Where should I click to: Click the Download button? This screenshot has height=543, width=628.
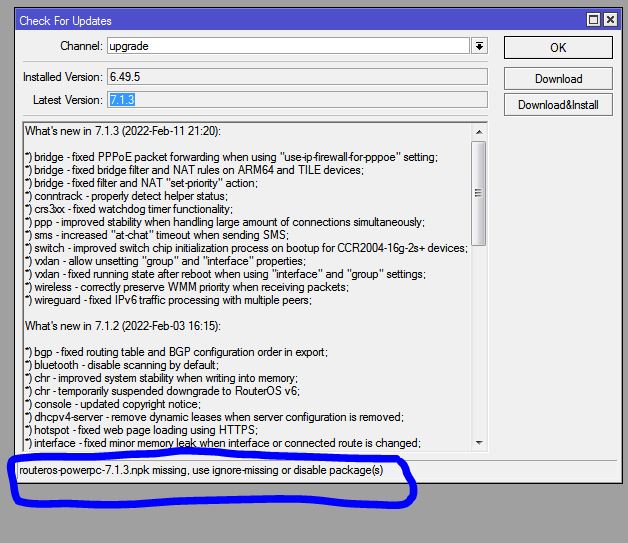558,78
